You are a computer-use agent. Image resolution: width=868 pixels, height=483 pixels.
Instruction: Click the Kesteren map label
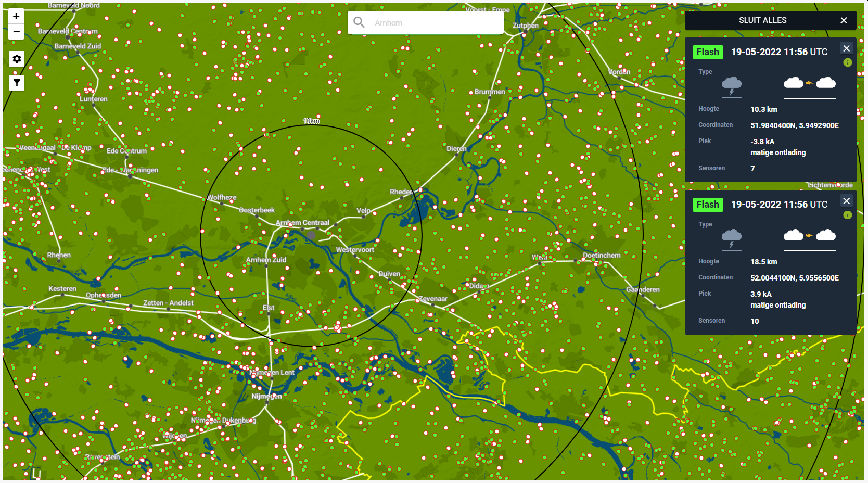pyautogui.click(x=62, y=289)
